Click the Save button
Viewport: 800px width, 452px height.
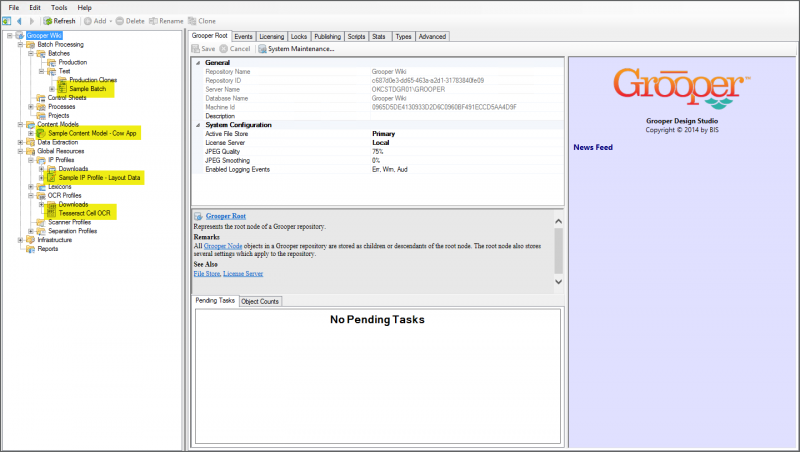tap(204, 49)
